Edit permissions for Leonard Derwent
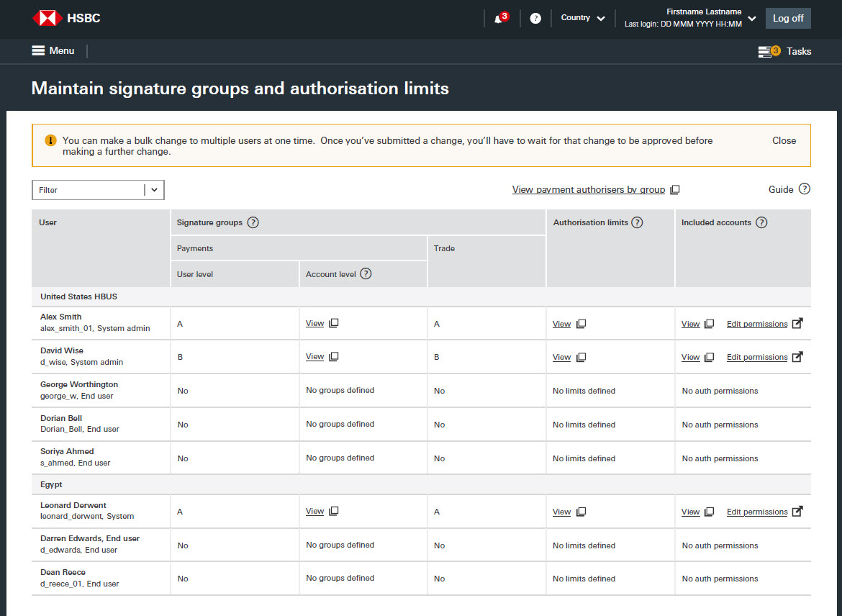The height and width of the screenshot is (616, 842). tap(757, 512)
